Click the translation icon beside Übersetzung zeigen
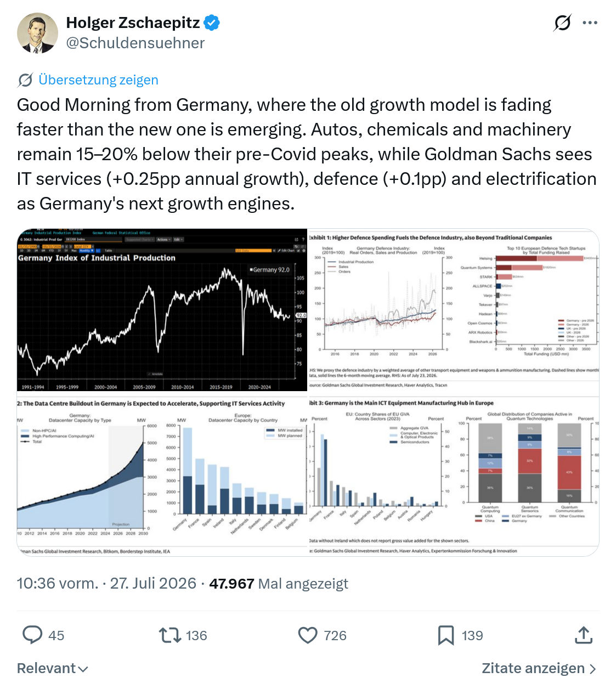The height and width of the screenshot is (689, 616). coord(25,80)
